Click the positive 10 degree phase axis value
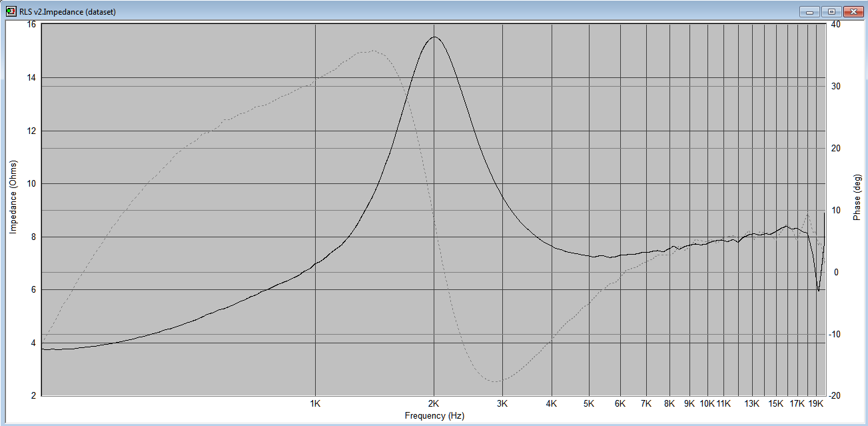868x426 pixels. 836,211
